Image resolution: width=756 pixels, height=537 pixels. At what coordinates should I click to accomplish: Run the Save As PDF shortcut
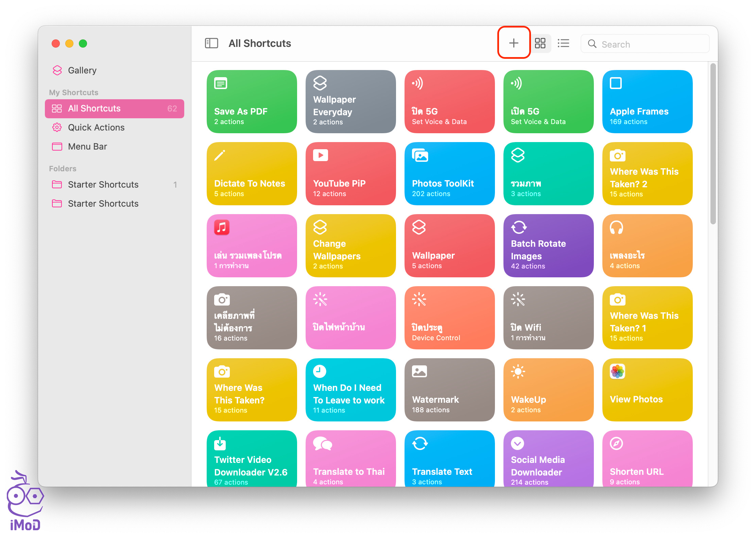coord(252,101)
